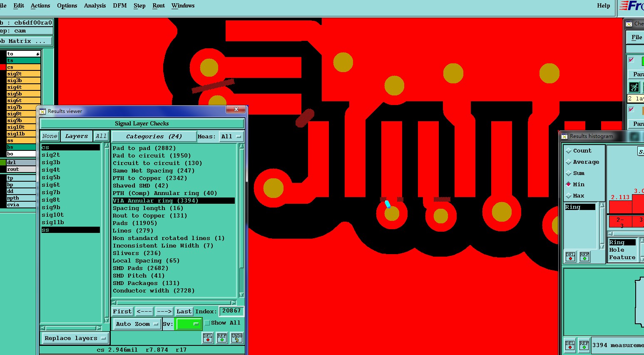Click the Signal Layer Checks title button
644x355 pixels.
point(142,123)
